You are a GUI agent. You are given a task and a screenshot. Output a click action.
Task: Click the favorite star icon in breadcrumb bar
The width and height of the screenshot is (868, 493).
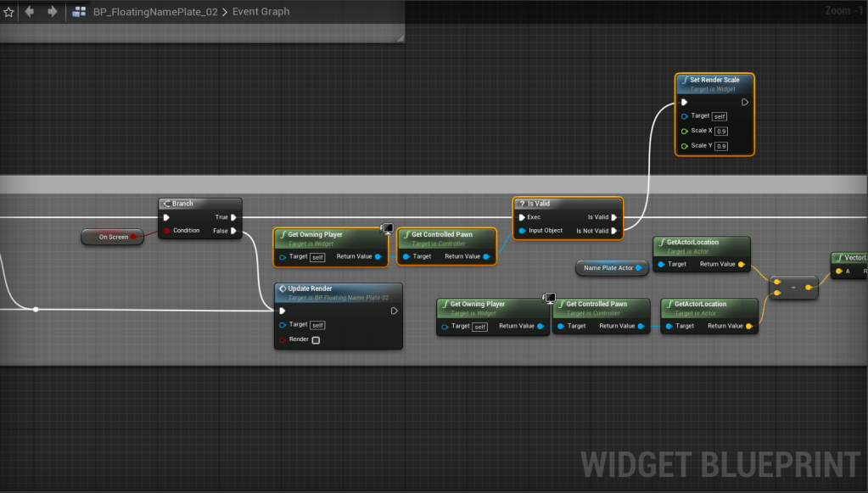(8, 12)
